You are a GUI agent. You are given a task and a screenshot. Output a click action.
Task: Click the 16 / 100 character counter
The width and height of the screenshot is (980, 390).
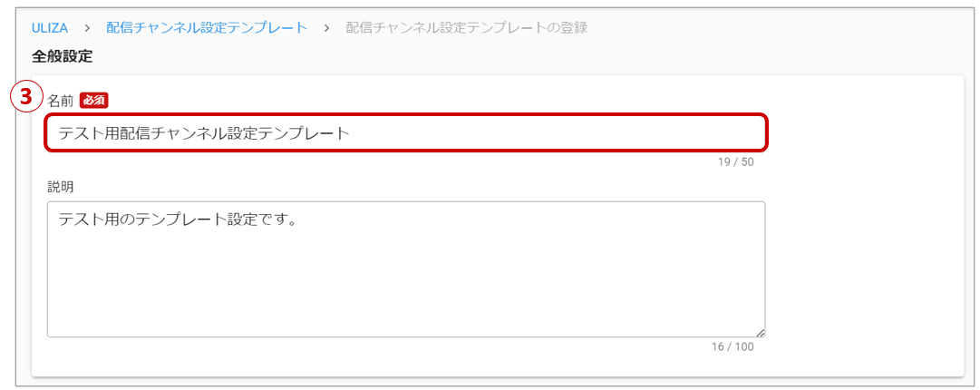tap(733, 346)
